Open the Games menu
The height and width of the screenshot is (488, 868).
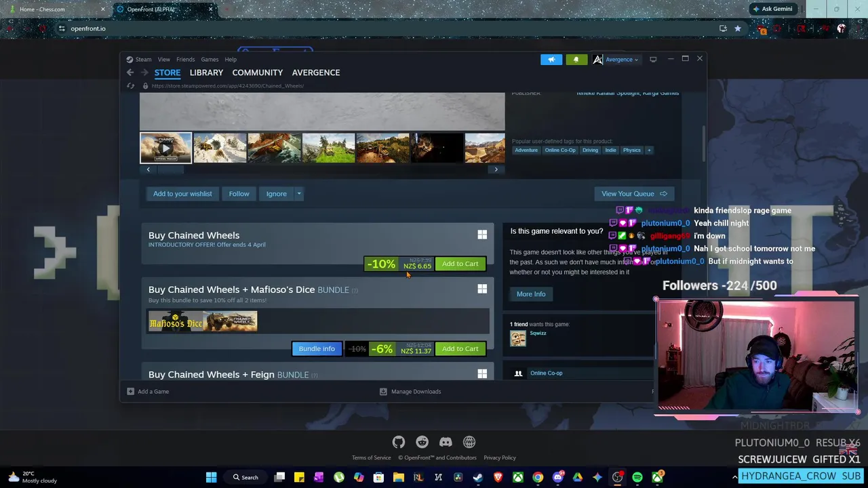point(210,60)
